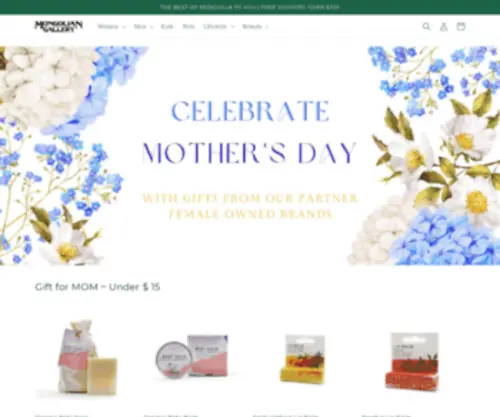Open the Pets menu item
500x417 pixels.
tap(189, 27)
